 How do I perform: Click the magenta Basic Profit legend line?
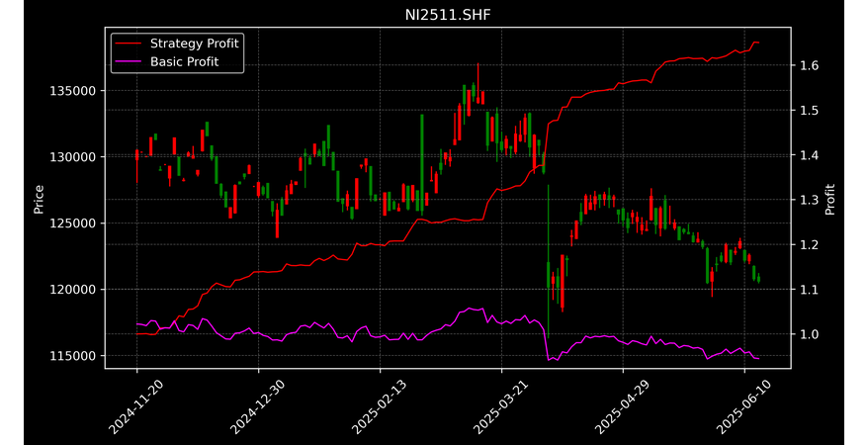coord(129,62)
